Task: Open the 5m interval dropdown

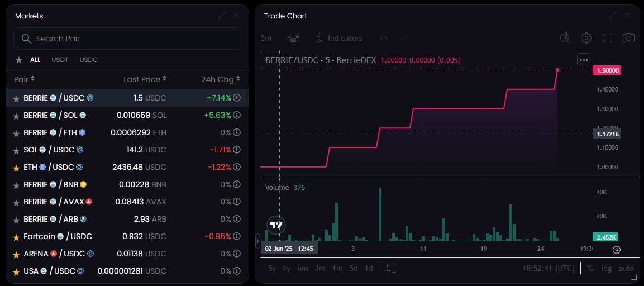Action: (266, 38)
